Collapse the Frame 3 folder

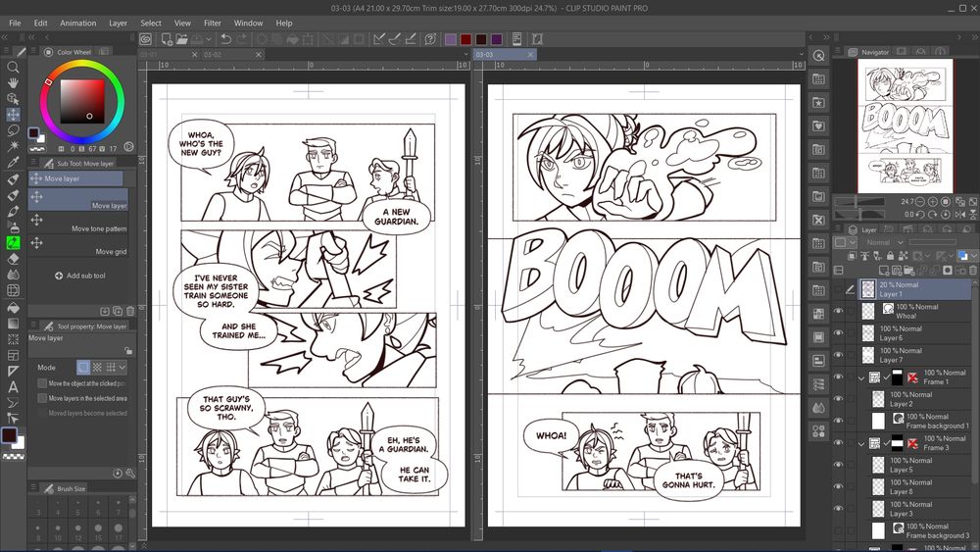[x=861, y=443]
